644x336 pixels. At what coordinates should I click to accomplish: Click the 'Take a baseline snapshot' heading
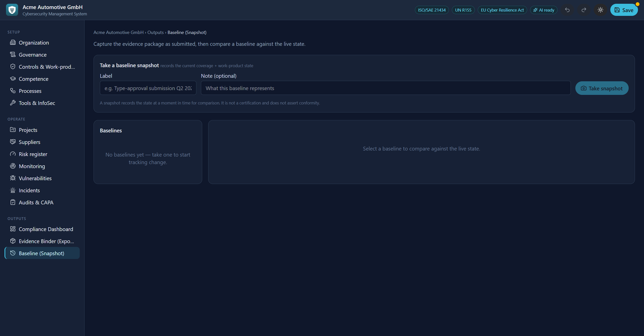click(129, 65)
